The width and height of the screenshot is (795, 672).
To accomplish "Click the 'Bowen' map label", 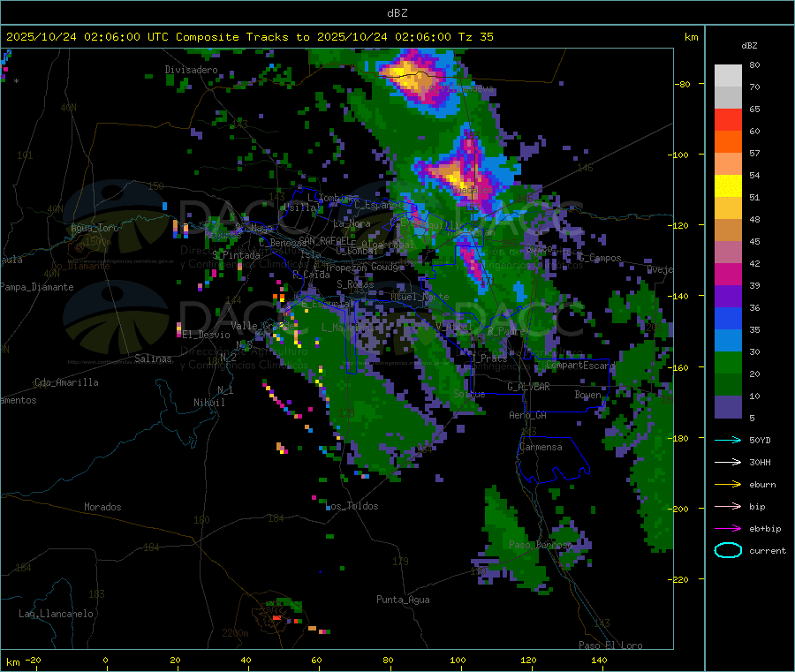I will coord(588,394).
